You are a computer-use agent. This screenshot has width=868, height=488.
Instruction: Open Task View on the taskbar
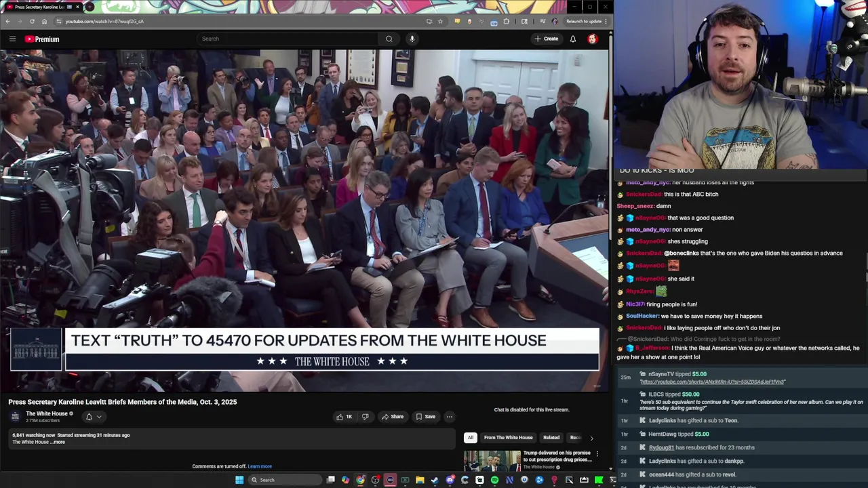tap(330, 480)
